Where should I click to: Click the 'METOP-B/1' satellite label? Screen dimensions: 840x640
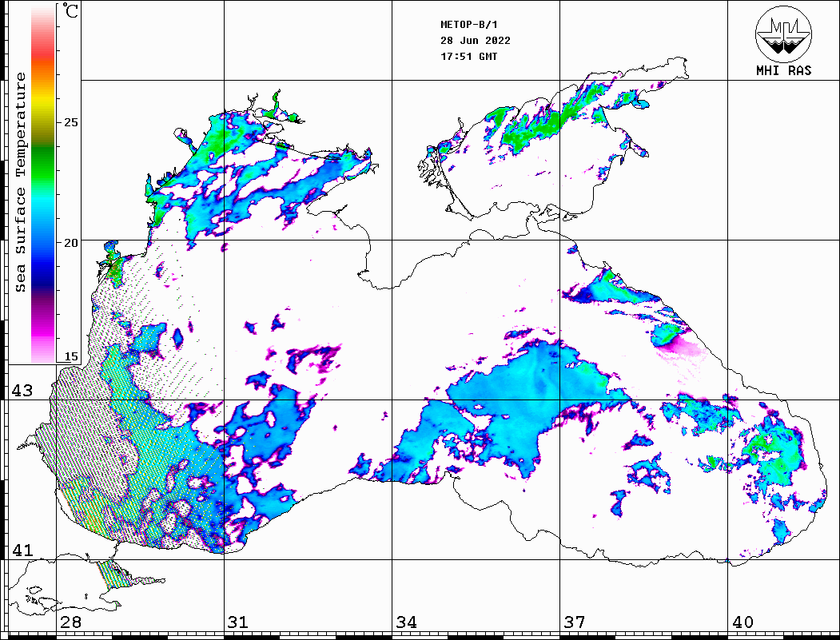[x=469, y=25]
